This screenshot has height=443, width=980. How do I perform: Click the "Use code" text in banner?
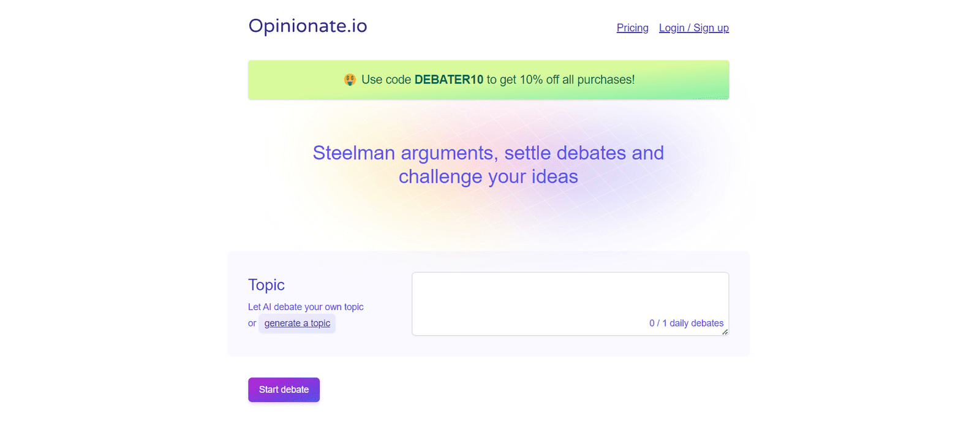386,80
